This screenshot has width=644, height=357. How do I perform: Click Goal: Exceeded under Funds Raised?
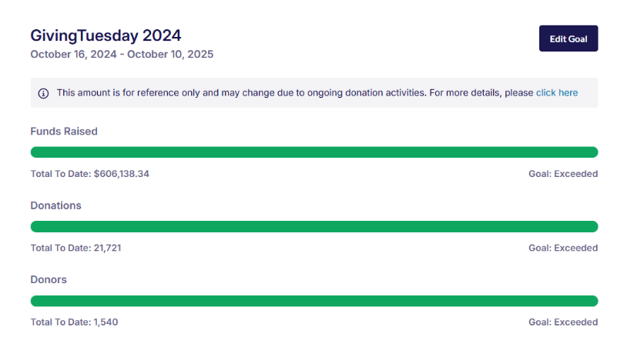(562, 174)
